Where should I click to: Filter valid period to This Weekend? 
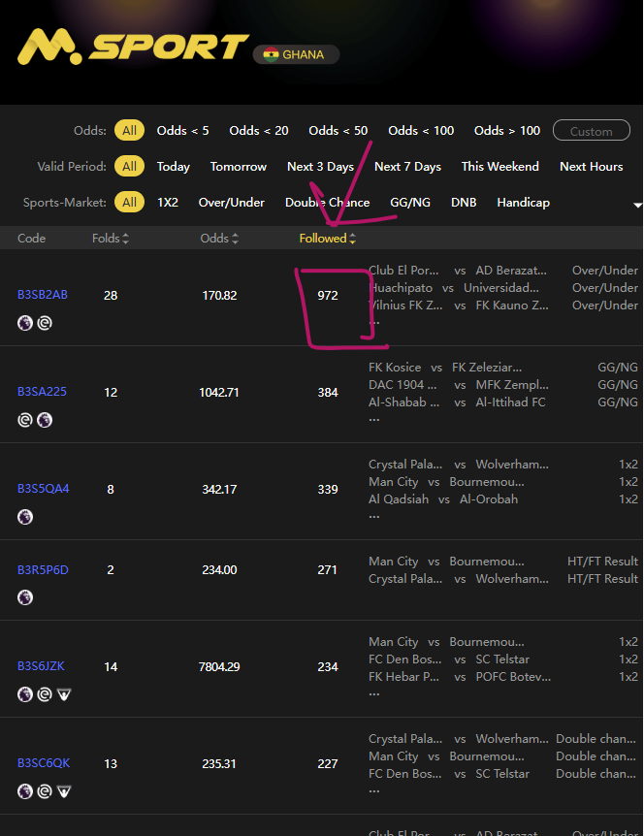point(500,167)
